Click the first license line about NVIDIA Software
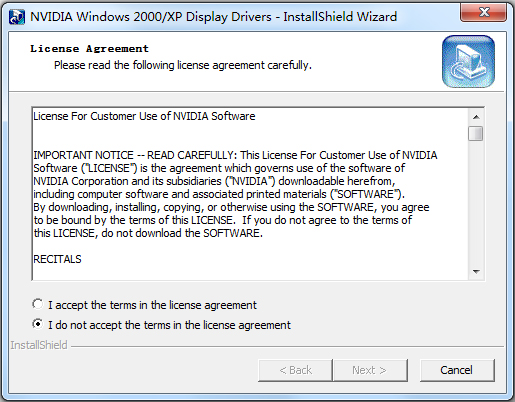This screenshot has width=515, height=402. [x=144, y=116]
